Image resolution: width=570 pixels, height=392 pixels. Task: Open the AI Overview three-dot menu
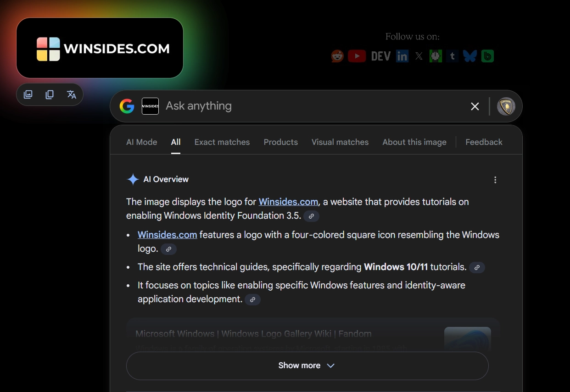pos(495,180)
